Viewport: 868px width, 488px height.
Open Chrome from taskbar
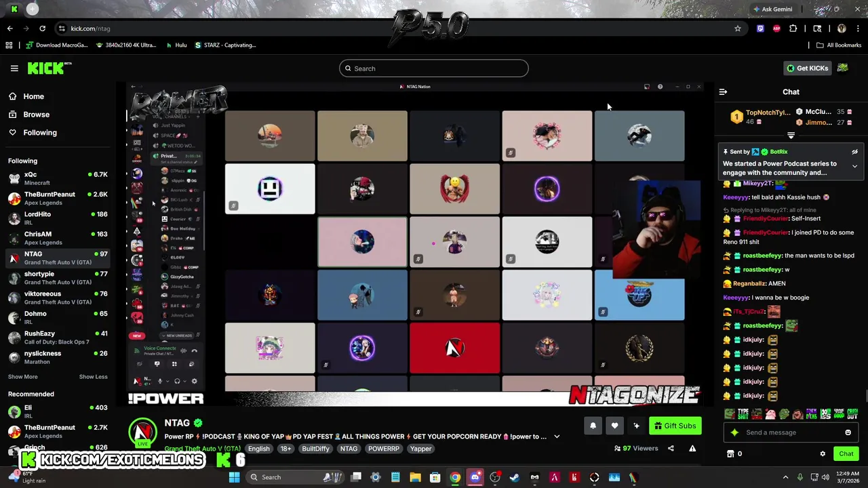(455, 477)
